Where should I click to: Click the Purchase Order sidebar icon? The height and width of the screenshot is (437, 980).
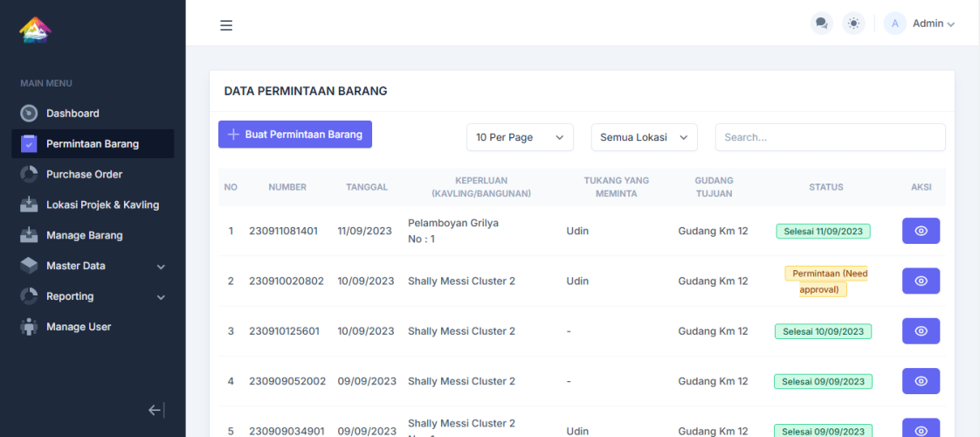coord(29,174)
